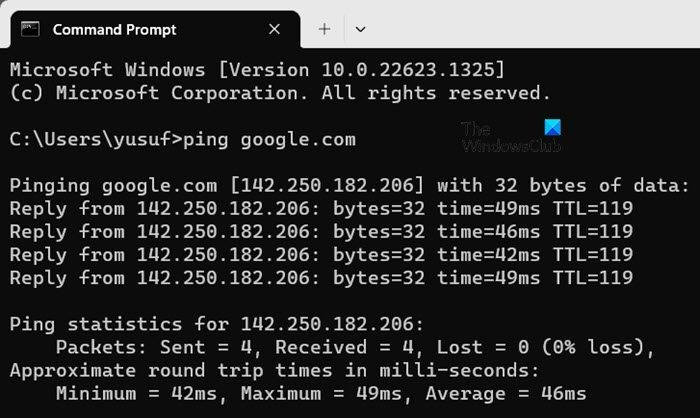Open a new tab with plus button

click(324, 29)
